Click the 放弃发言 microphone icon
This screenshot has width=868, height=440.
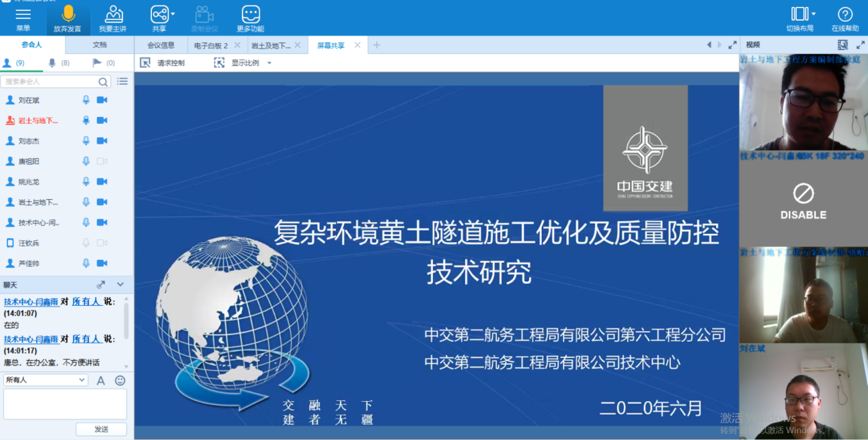tap(68, 14)
